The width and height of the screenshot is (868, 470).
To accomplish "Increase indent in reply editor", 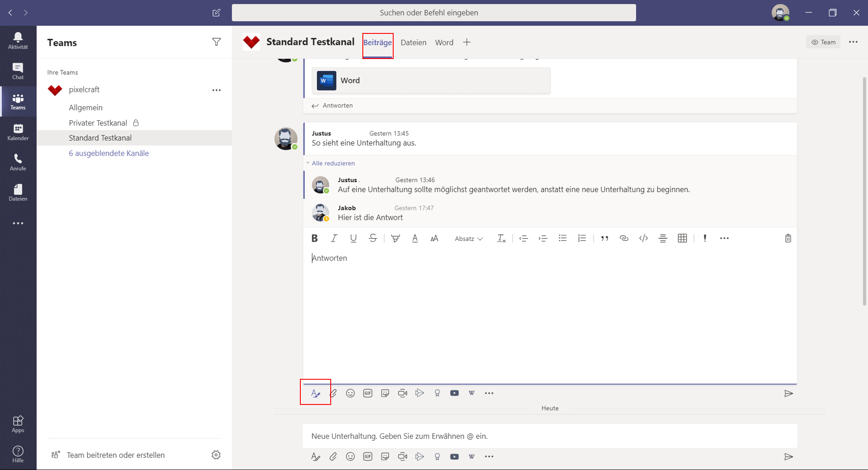I will [x=543, y=238].
